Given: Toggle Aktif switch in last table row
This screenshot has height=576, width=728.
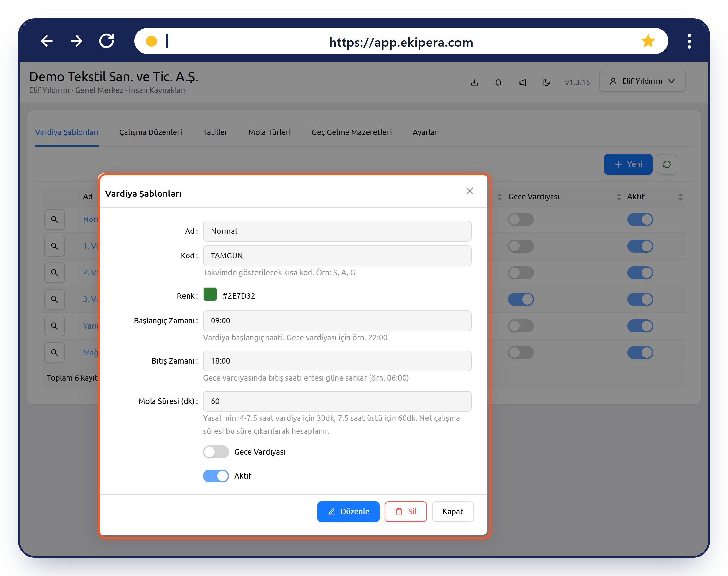Looking at the screenshot, I should [x=640, y=353].
